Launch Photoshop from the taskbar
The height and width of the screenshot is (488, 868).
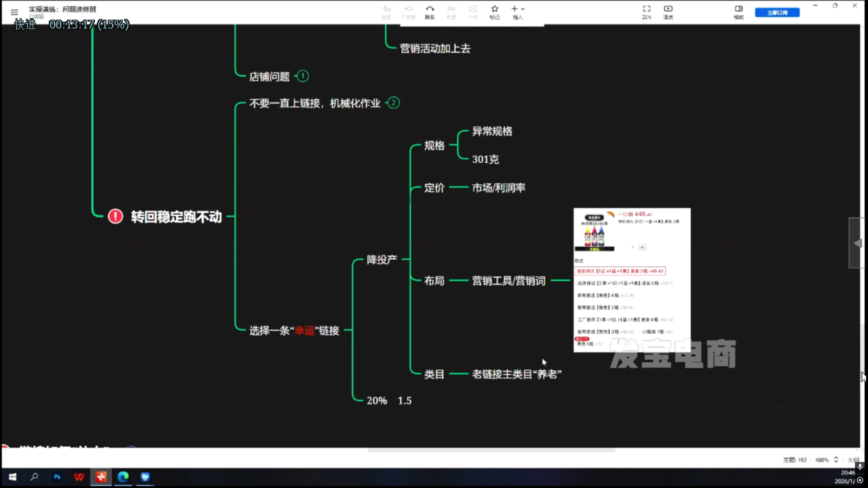point(57,477)
